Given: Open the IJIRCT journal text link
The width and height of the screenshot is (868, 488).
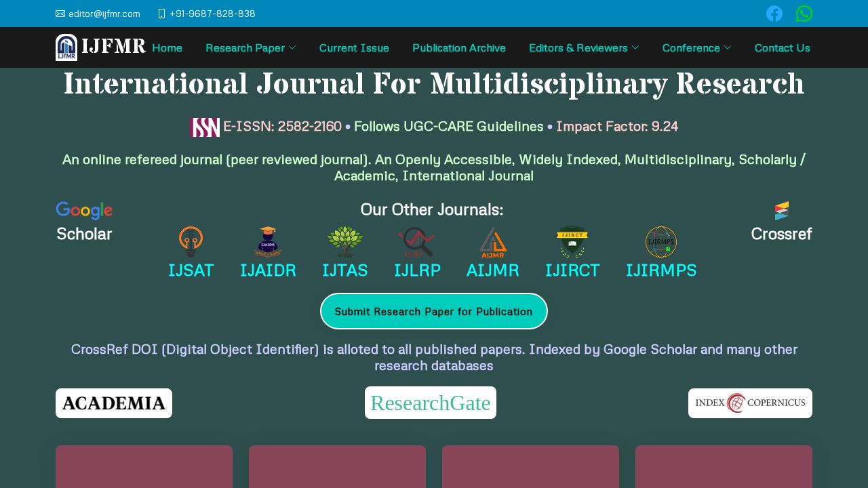Looking at the screenshot, I should [x=572, y=270].
